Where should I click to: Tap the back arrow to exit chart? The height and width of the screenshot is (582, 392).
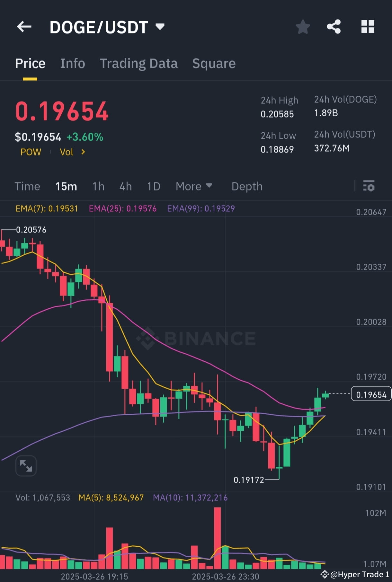[x=24, y=27]
